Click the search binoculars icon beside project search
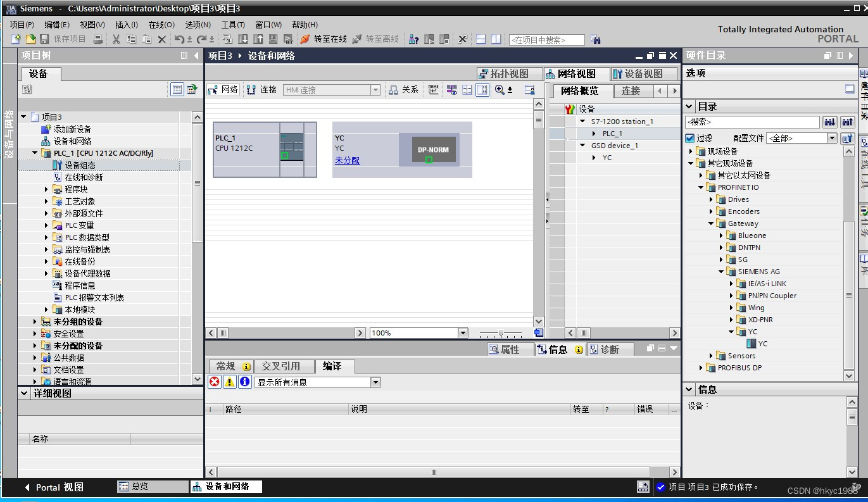The image size is (868, 502). [595, 39]
